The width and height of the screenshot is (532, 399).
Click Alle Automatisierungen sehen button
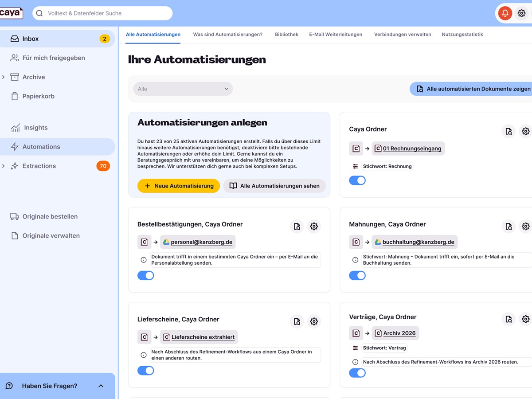[x=274, y=186]
